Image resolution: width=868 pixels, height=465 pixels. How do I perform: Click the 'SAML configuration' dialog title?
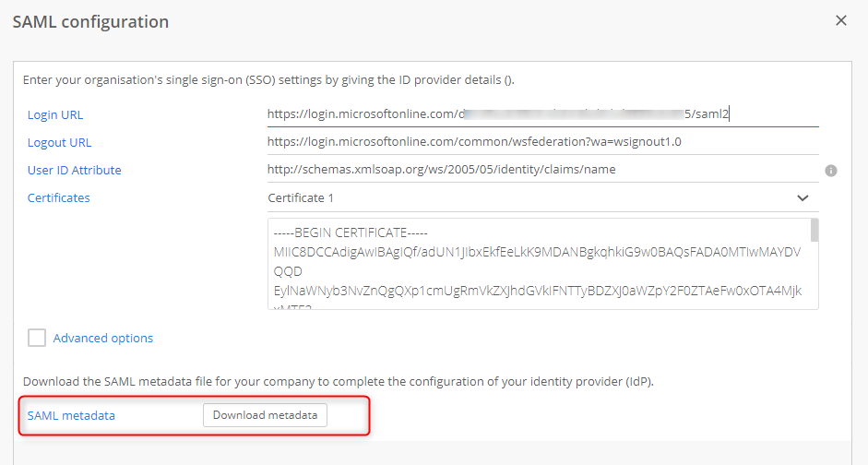pyautogui.click(x=90, y=21)
